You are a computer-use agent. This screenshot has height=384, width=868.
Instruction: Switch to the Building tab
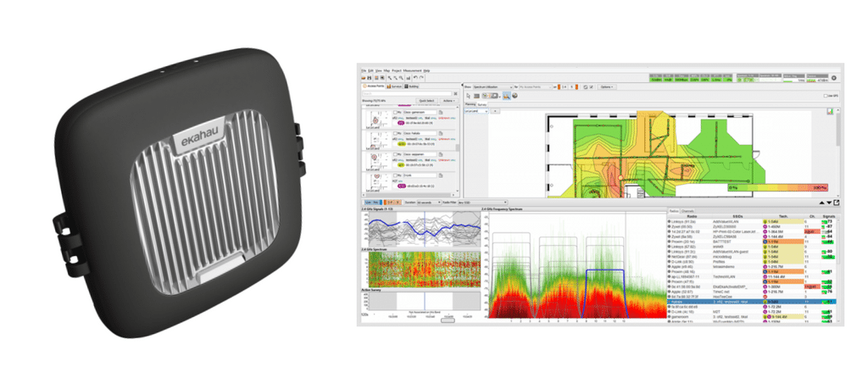coord(411,86)
